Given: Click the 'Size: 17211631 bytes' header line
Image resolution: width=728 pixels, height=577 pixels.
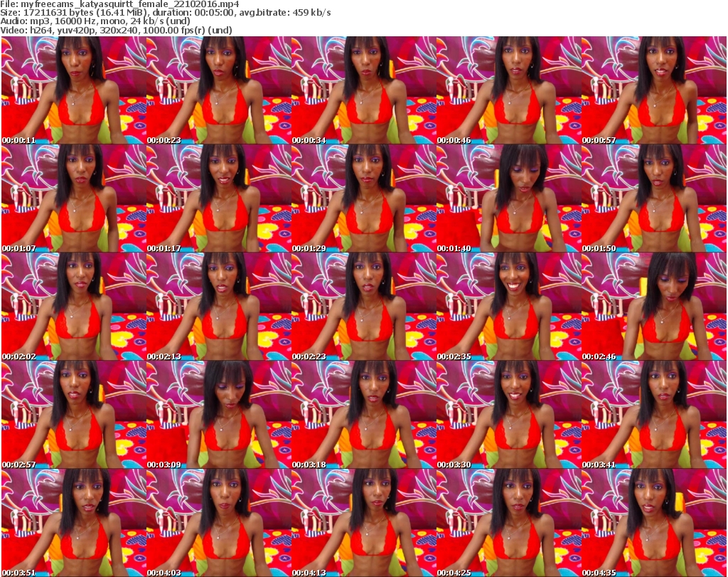Looking at the screenshot, I should pos(165,13).
